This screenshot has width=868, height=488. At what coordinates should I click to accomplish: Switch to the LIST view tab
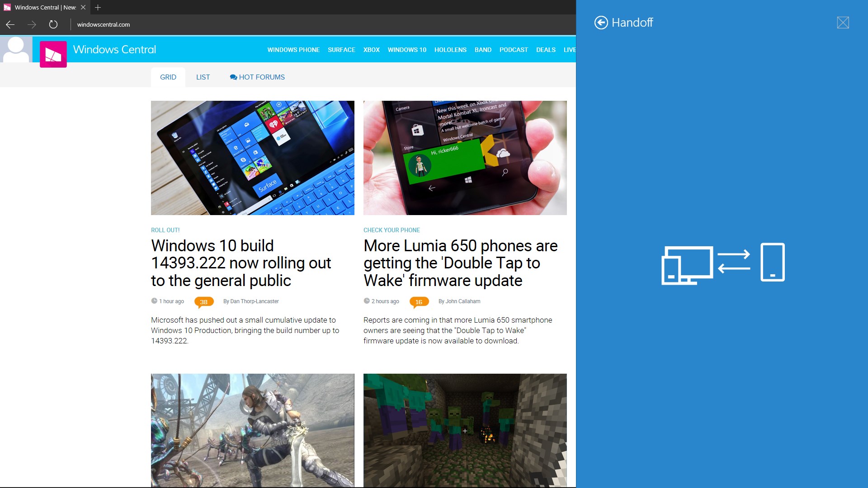pyautogui.click(x=203, y=77)
